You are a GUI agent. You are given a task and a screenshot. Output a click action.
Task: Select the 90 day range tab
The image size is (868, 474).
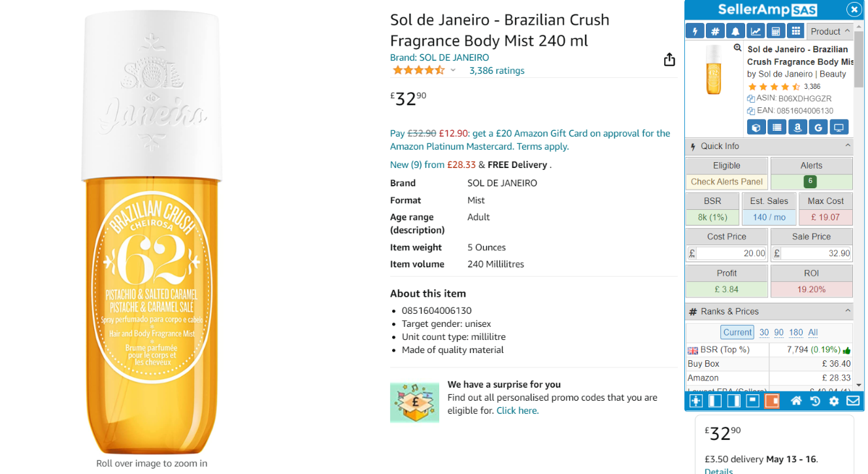click(778, 332)
